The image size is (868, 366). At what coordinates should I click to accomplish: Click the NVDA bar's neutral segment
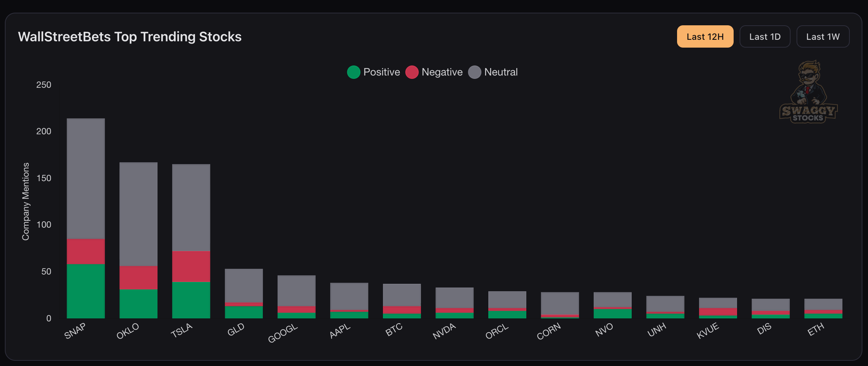pyautogui.click(x=454, y=298)
